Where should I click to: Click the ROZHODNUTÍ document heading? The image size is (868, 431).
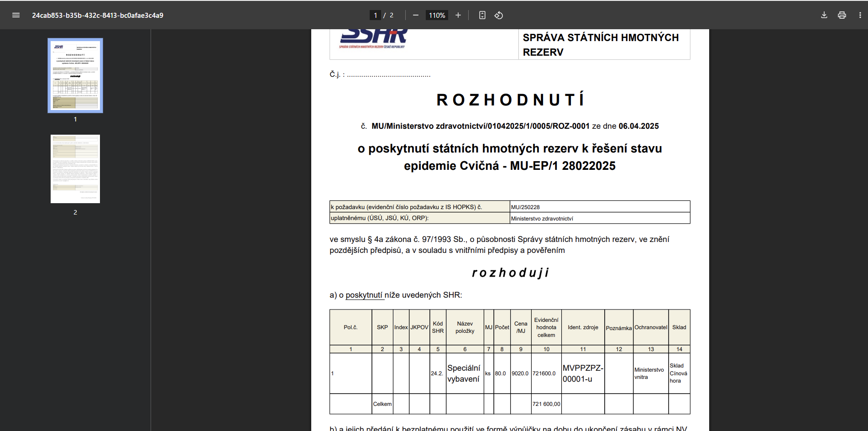(x=510, y=100)
